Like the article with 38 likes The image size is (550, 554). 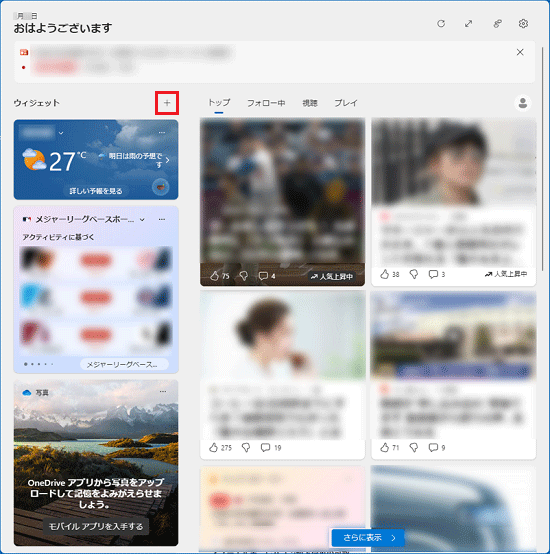tap(385, 274)
